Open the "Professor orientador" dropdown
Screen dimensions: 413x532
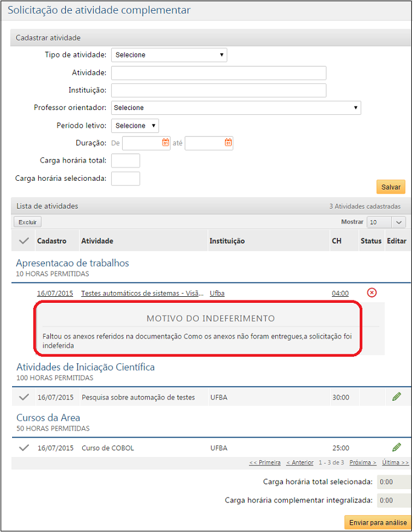point(235,108)
